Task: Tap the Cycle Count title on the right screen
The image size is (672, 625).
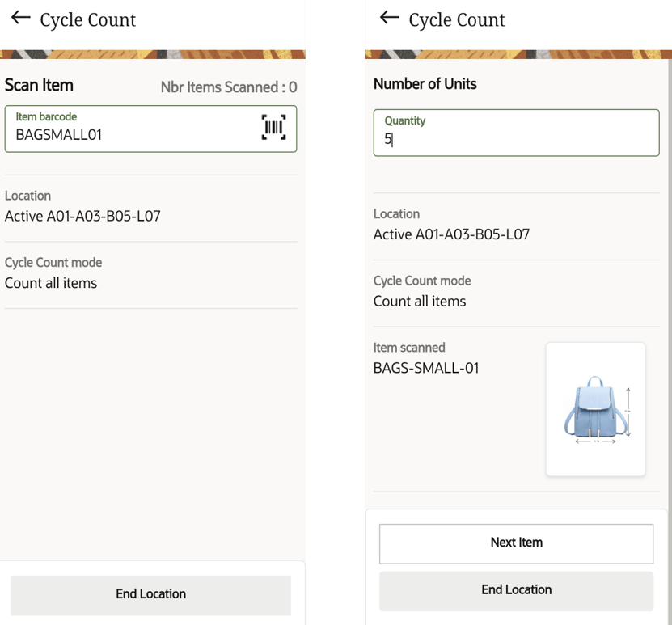Action: [x=457, y=20]
